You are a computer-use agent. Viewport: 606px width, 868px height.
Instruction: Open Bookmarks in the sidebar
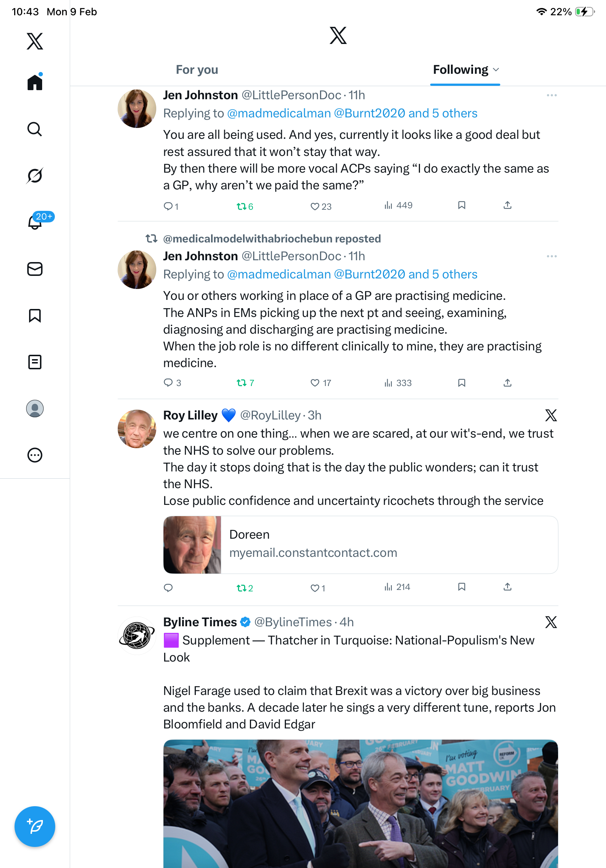(x=35, y=315)
